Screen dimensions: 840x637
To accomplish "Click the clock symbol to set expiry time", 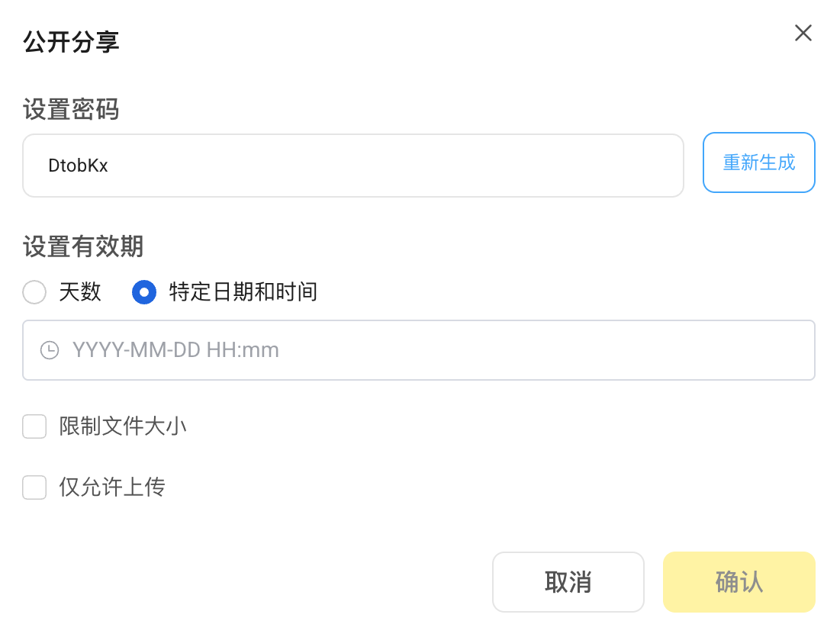I will (50, 350).
